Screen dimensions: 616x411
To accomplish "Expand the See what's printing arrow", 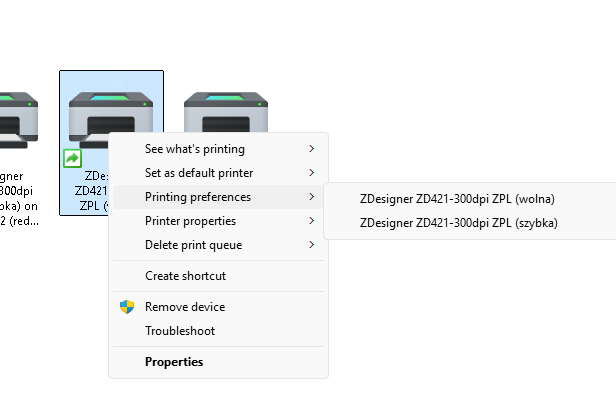I will 312,149.
